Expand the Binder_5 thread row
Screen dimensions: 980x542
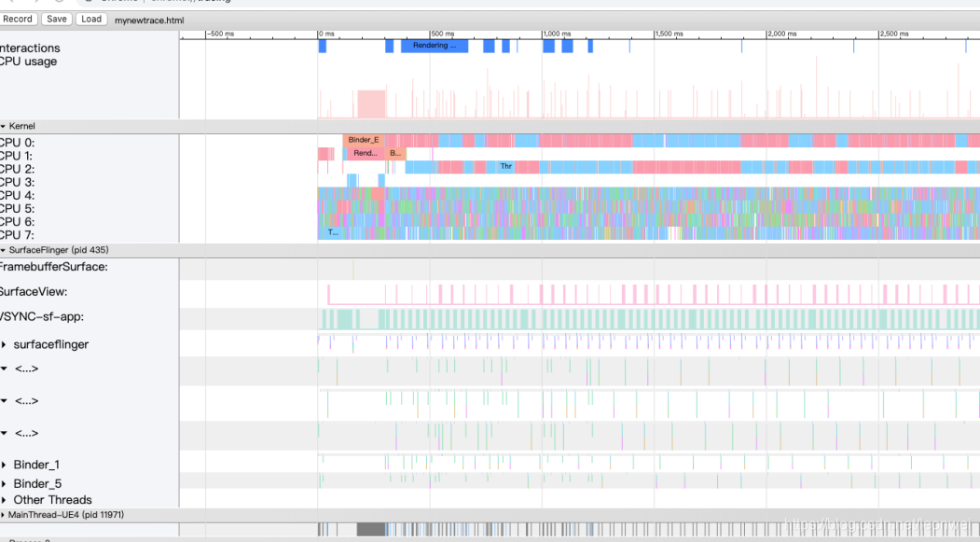4,483
